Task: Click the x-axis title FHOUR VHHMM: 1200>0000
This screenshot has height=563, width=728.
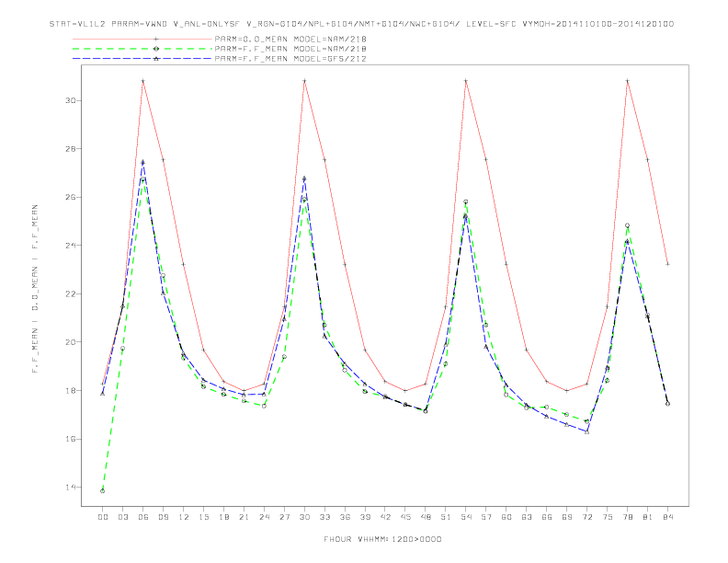Action: 382,539
